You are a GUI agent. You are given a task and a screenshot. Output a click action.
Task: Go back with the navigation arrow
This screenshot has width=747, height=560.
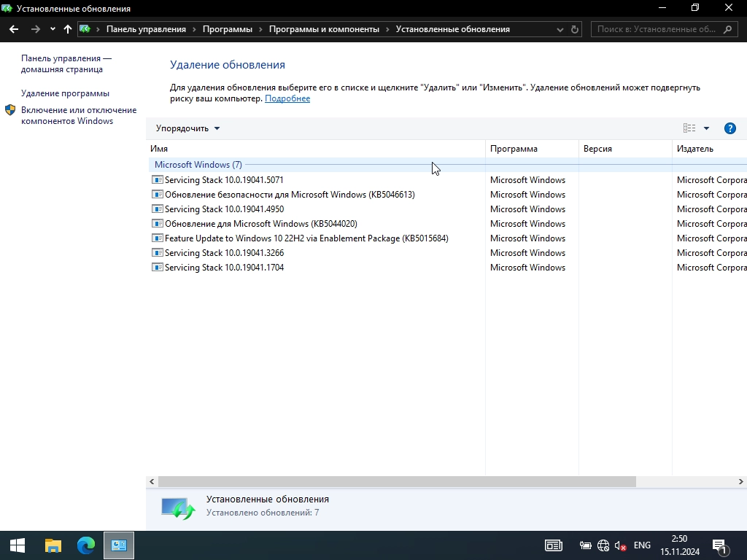14,29
